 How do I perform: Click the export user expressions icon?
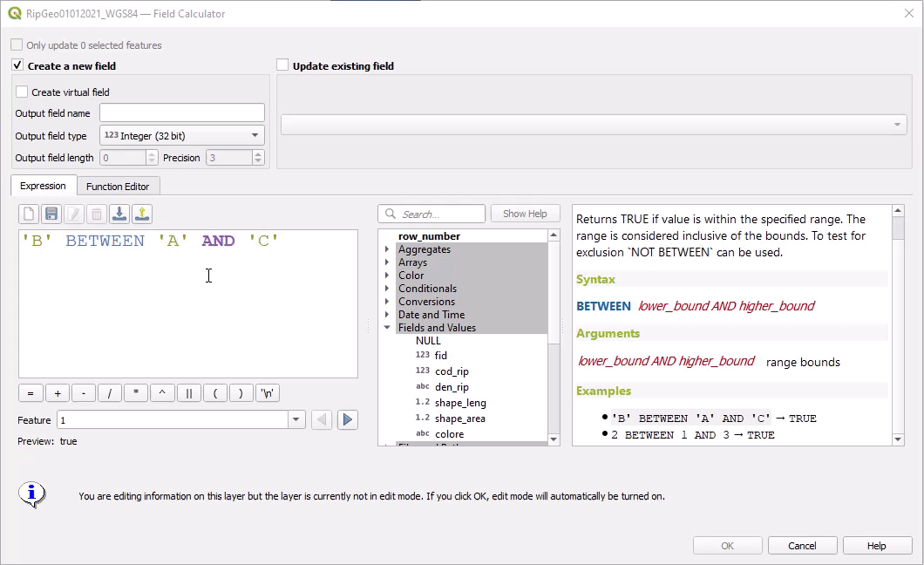click(x=142, y=214)
